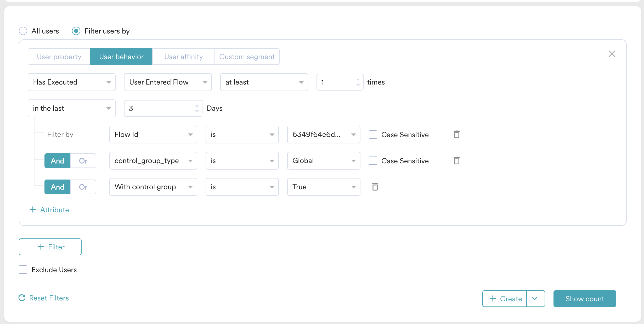Open the Global value dropdown

(x=324, y=161)
